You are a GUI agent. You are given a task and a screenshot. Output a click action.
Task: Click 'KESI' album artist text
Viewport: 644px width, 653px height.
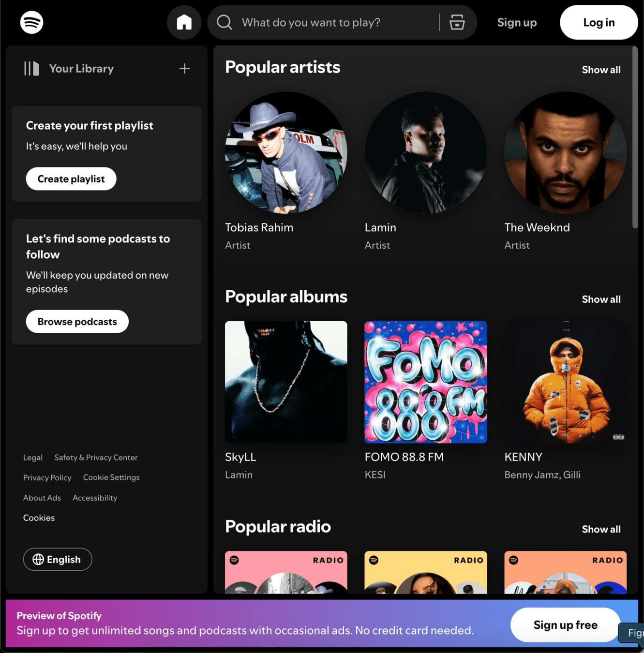pyautogui.click(x=375, y=475)
